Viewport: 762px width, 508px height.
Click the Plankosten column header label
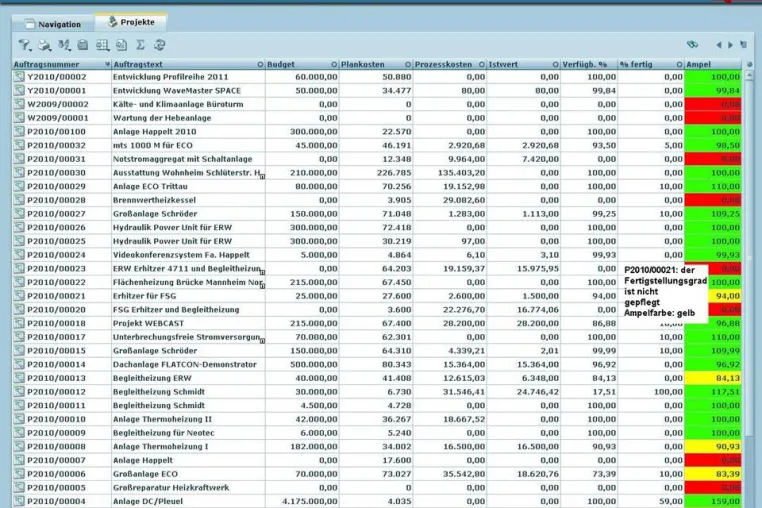(x=363, y=64)
